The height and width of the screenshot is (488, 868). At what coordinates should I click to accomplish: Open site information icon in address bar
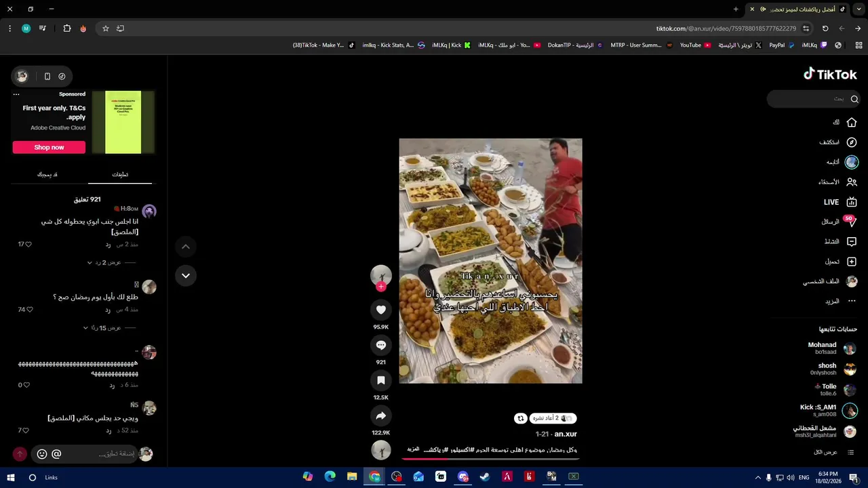click(806, 28)
